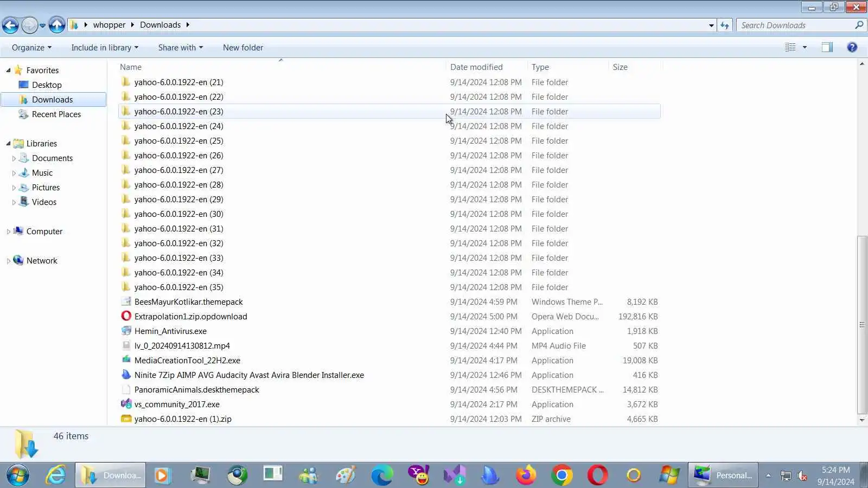Image resolution: width=868 pixels, height=488 pixels.
Task: Select the Hemin_Antivirus.exe file icon
Action: click(x=126, y=331)
